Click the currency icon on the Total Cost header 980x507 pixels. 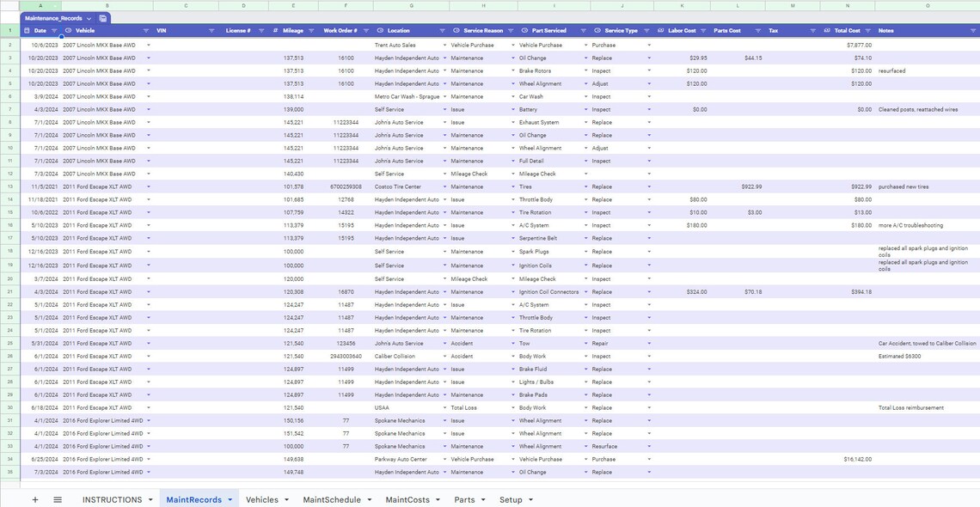click(826, 30)
